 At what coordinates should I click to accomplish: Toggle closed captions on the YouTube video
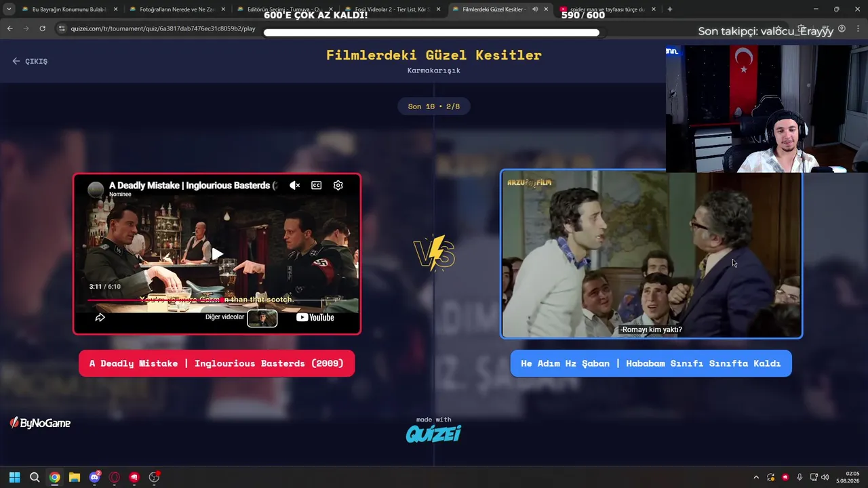316,185
